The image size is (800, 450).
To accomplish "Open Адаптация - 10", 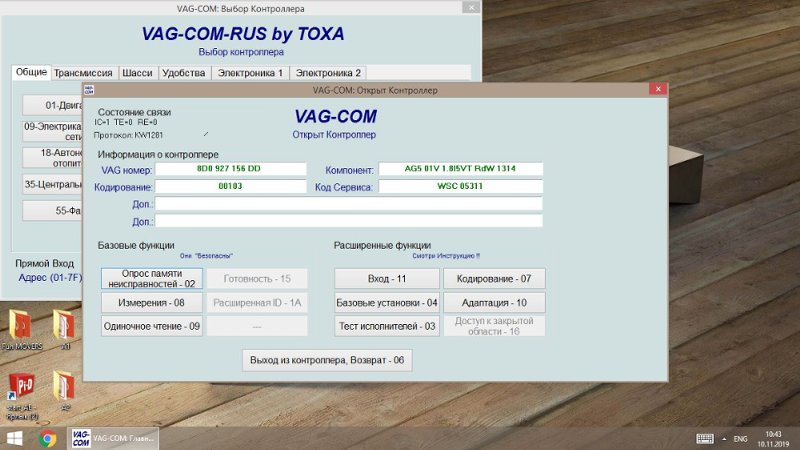I will pyautogui.click(x=494, y=303).
